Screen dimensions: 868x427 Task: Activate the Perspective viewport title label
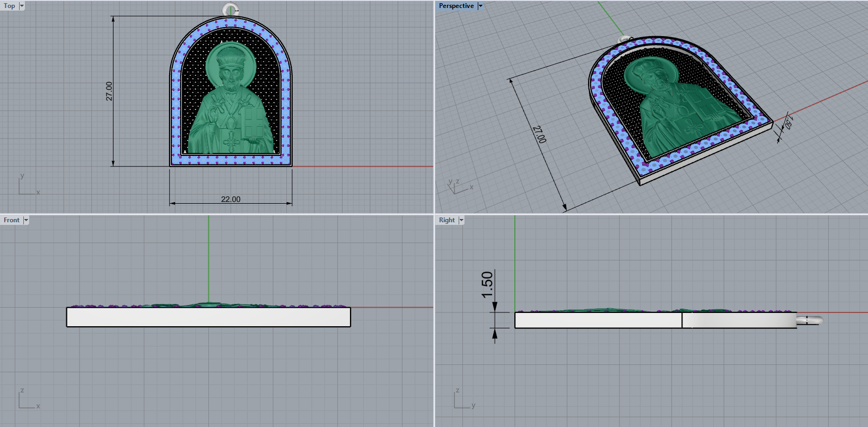456,6
